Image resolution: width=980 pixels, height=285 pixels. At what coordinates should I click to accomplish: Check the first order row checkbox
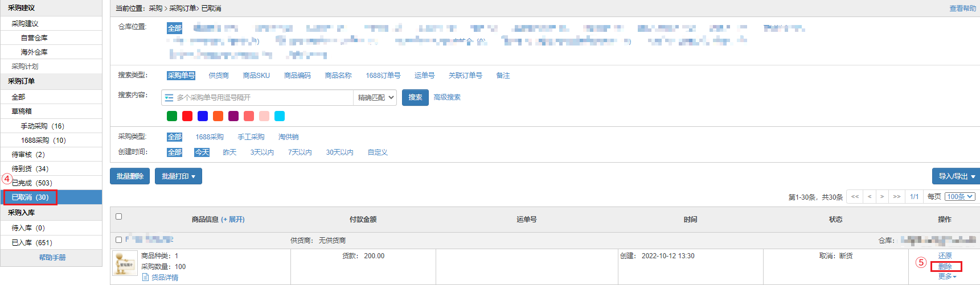(119, 240)
